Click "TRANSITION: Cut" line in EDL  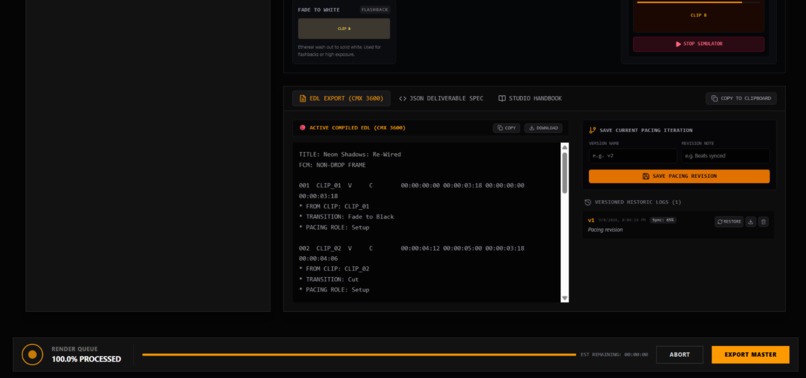[329, 280]
